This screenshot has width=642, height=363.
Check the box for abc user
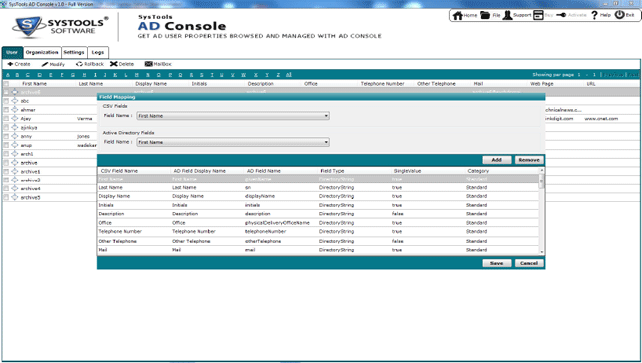pos(6,101)
